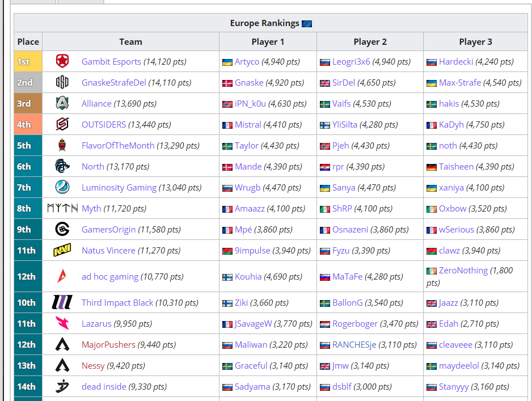
Task: Follow the red MajorPushers link
Action: click(108, 345)
